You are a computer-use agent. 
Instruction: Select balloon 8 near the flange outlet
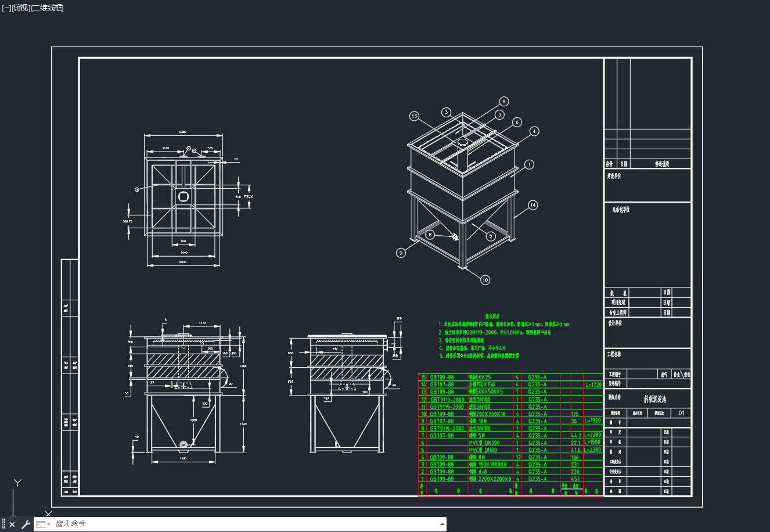pos(430,235)
